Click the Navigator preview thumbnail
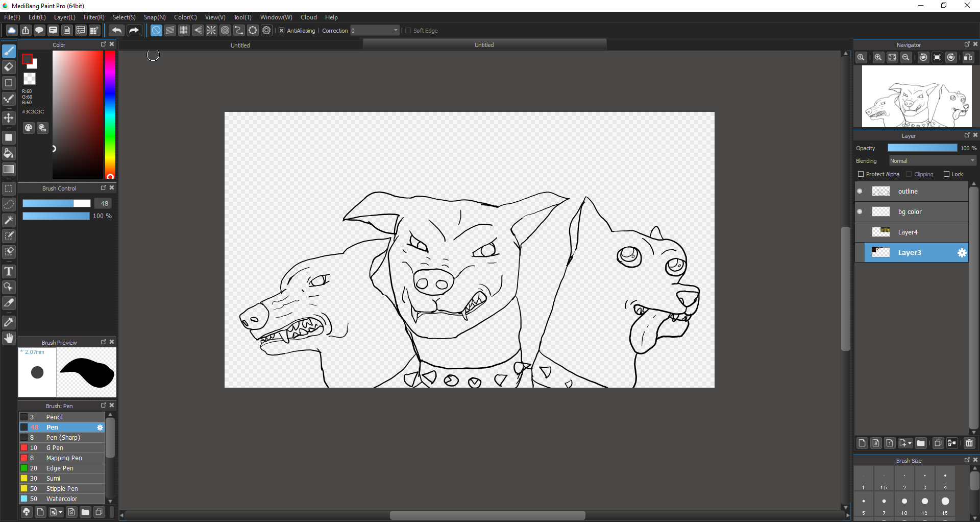The width and height of the screenshot is (980, 522). point(917,97)
